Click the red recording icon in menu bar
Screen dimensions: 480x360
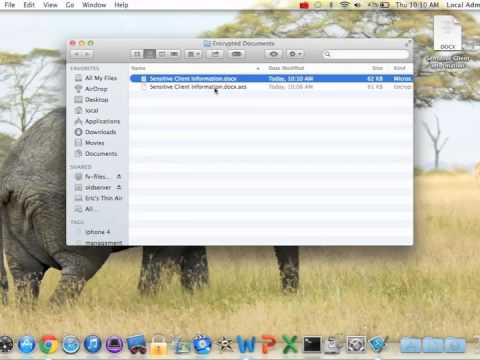tap(304, 5)
